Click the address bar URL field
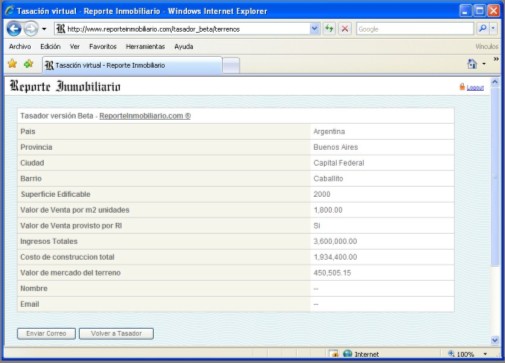Screen dimensions: 505x363 tap(182, 29)
